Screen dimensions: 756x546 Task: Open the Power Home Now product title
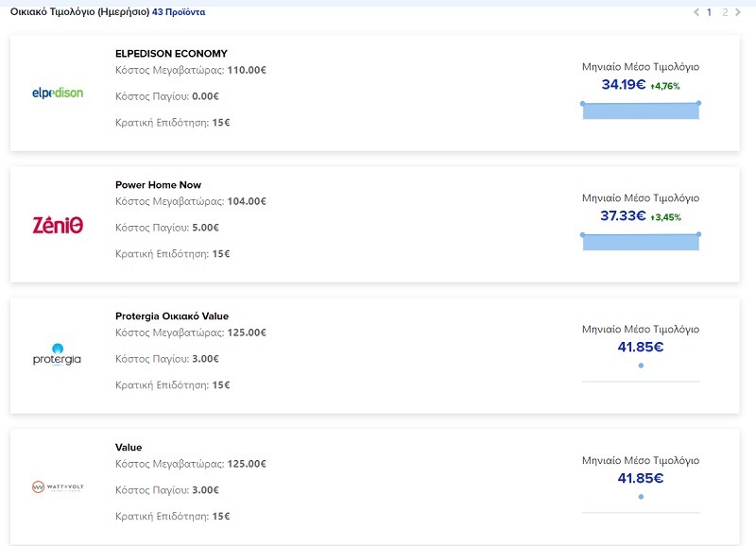click(158, 185)
